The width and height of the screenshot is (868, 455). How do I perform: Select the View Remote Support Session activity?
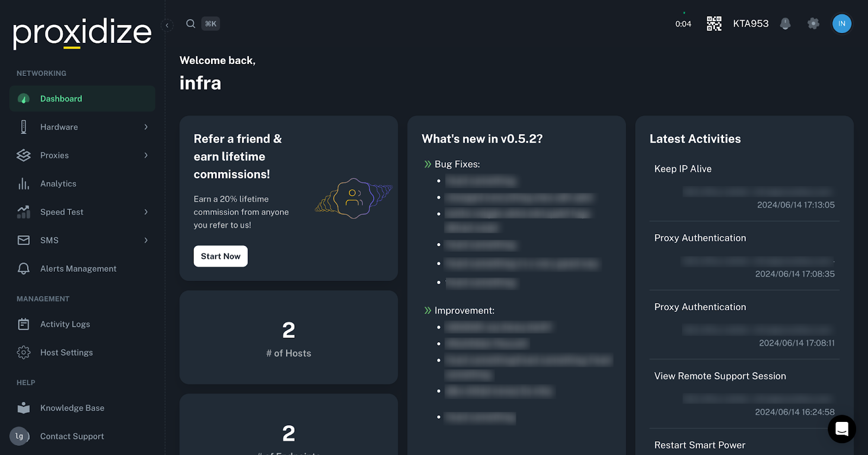click(744, 393)
